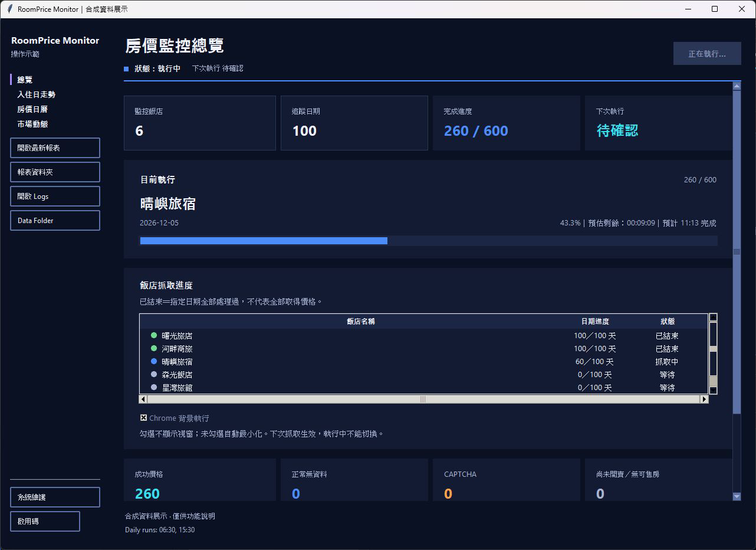The width and height of the screenshot is (756, 550).
Task: Click the grey status dot beside 森光飯店
Action: coord(154,374)
